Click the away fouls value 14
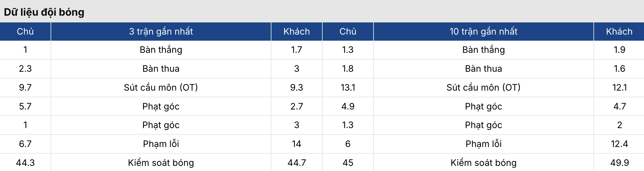The height and width of the screenshot is (171, 644). (x=296, y=144)
